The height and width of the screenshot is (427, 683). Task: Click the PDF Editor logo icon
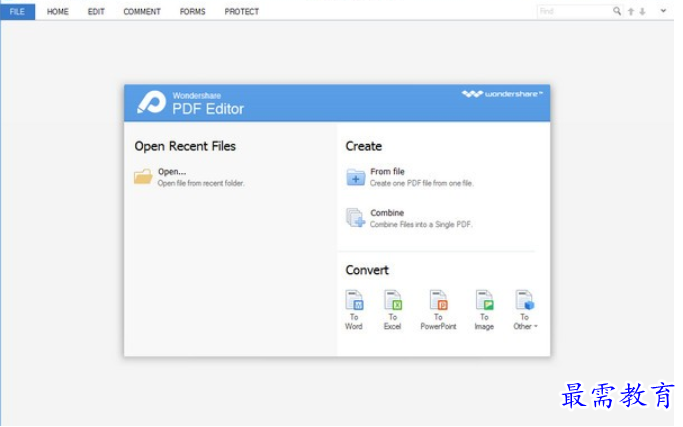tap(152, 102)
